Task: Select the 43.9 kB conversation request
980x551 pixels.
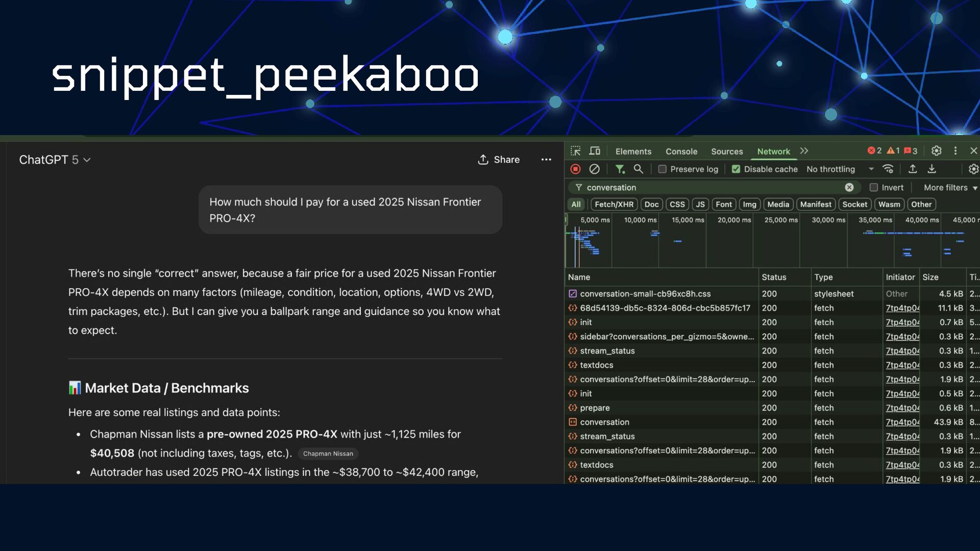Action: (772, 422)
